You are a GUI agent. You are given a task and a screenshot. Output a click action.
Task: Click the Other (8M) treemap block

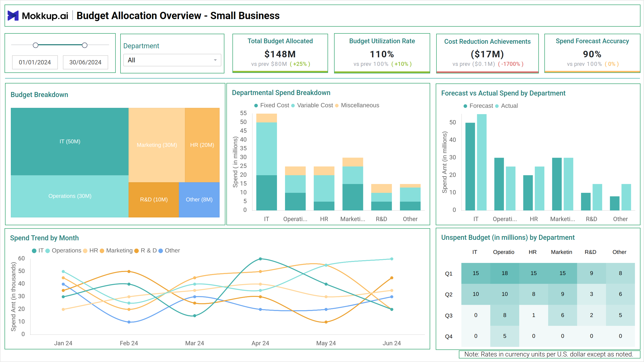pyautogui.click(x=199, y=200)
